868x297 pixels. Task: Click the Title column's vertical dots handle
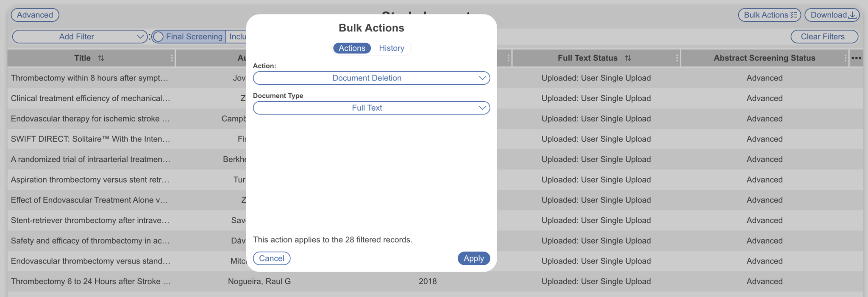pos(172,58)
